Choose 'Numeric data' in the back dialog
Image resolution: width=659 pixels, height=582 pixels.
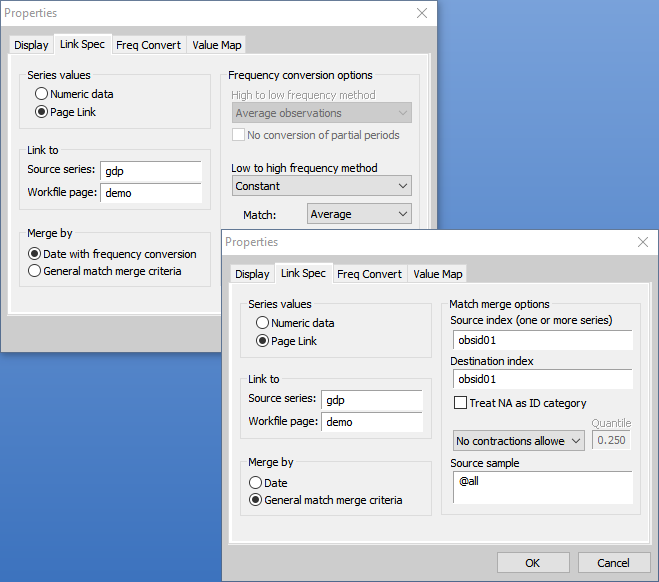click(42, 94)
